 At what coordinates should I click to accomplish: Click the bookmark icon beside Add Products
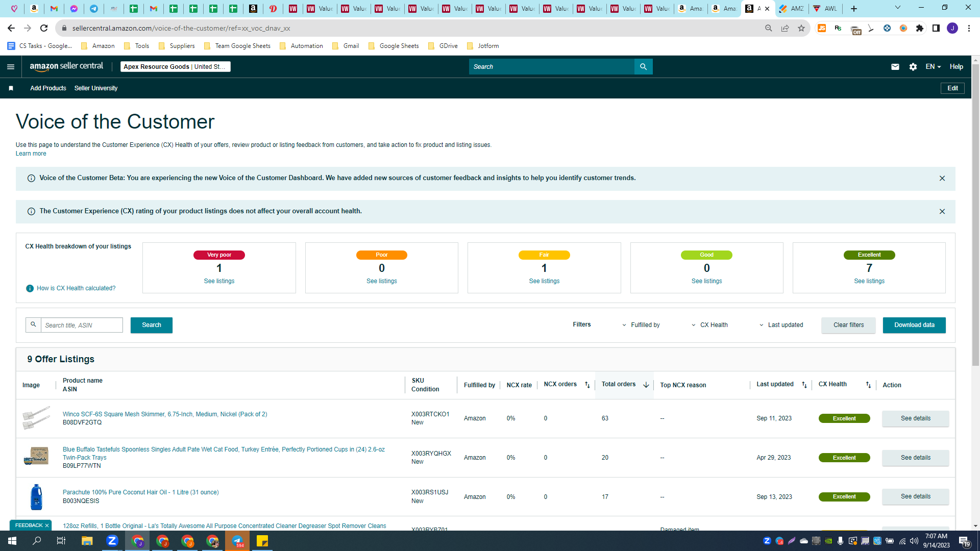coord(11,88)
